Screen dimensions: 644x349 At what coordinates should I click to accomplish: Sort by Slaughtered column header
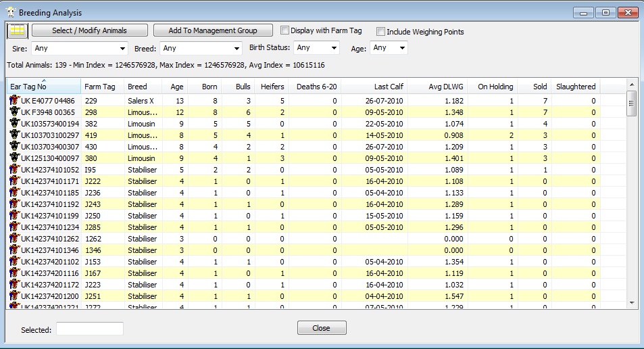(x=576, y=87)
